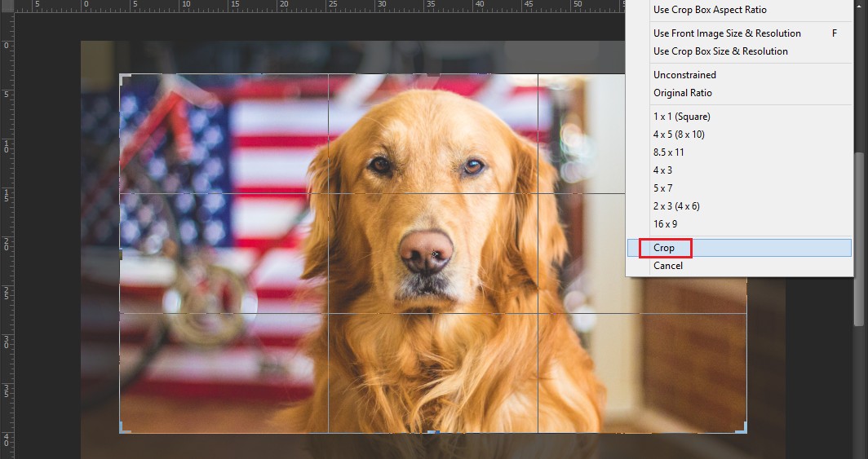Select the 1 x 1 (Square) ratio

click(x=681, y=117)
